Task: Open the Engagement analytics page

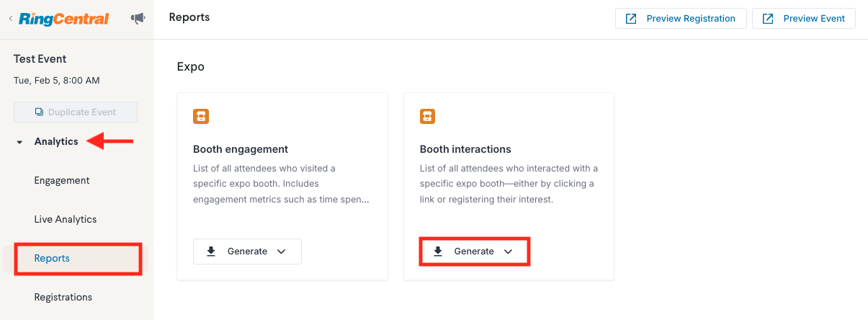Action: click(x=62, y=180)
